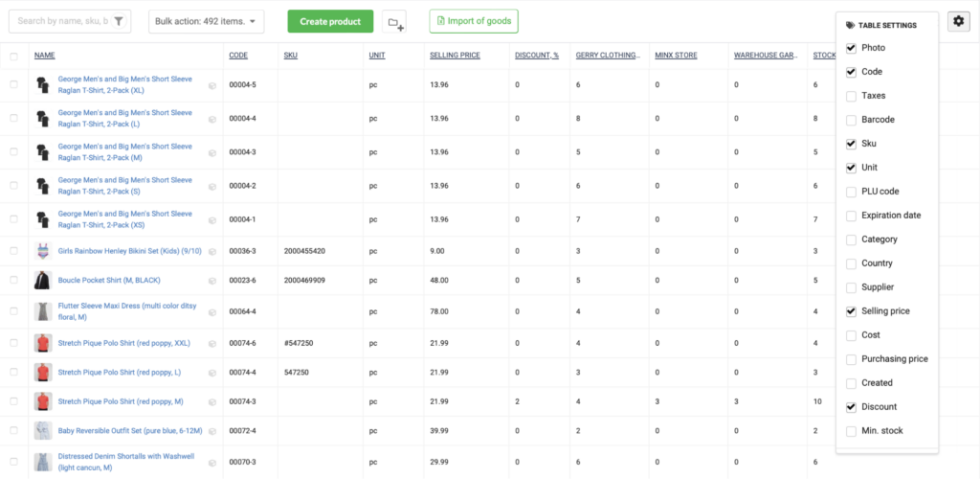Click variant icon next to Boucle Pocket Shirt
The image size is (980, 479).
(x=212, y=281)
